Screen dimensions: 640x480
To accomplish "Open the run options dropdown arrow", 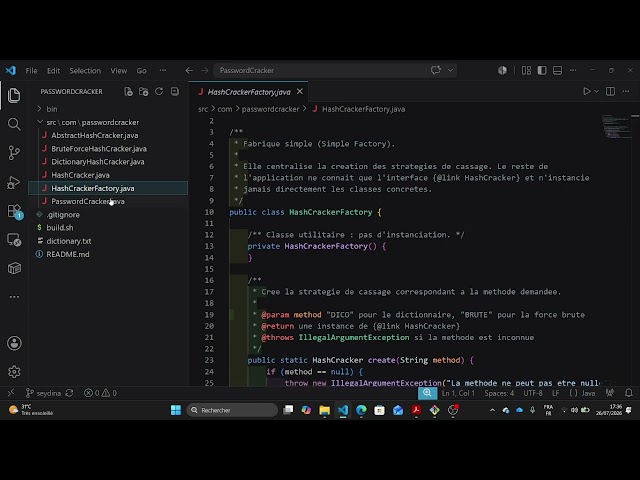I will [596, 91].
